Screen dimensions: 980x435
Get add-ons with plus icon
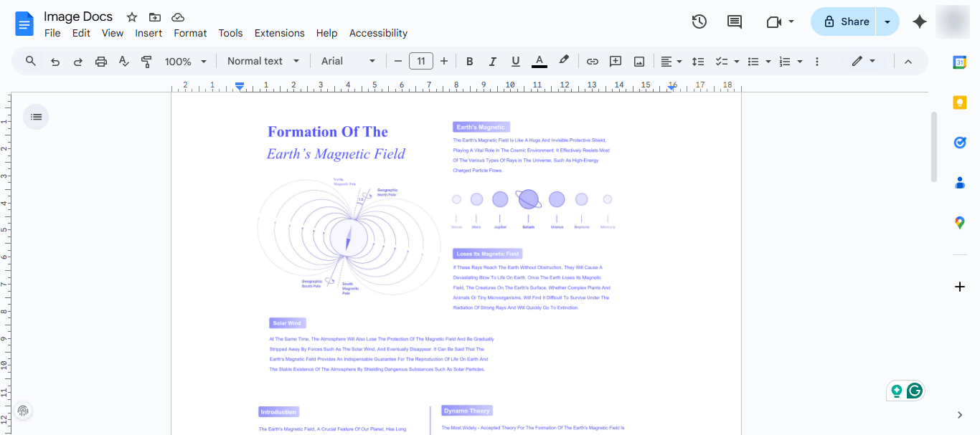point(960,287)
